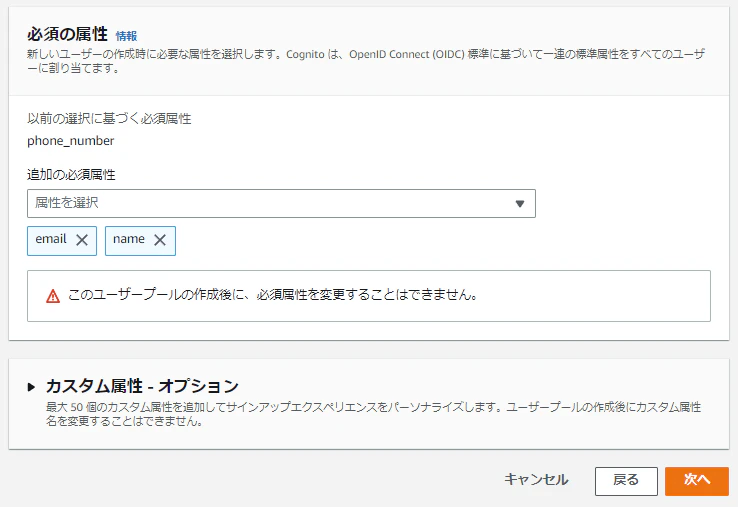Image resolution: width=738 pixels, height=507 pixels.
Task: Proceed with the 次へ button
Action: pos(697,481)
